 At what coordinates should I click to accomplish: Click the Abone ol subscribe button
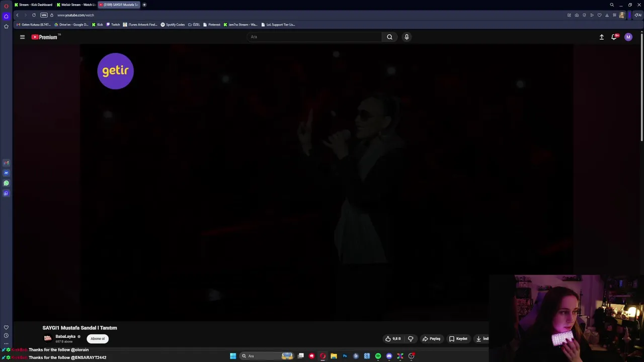coord(98,338)
